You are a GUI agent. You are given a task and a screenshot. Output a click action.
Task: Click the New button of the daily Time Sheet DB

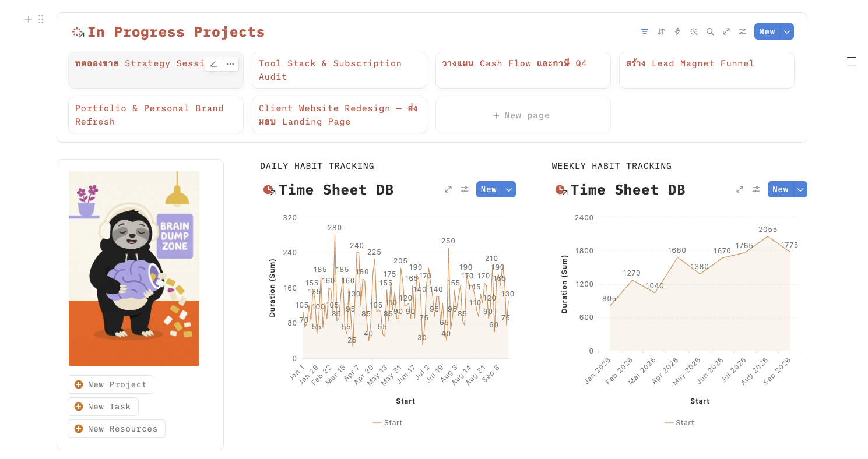(489, 189)
